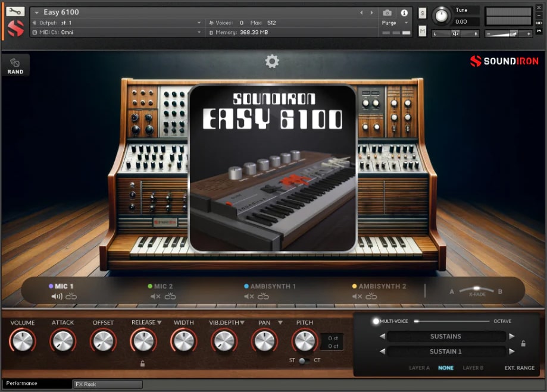547x392 pixels.
Task: Toggle the MIC 2 link icon
Action: click(x=170, y=296)
